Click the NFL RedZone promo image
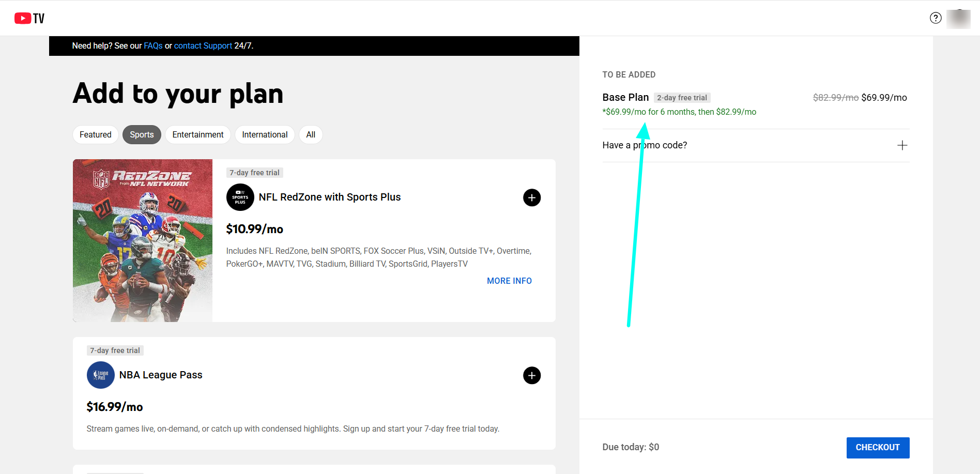 [143, 240]
